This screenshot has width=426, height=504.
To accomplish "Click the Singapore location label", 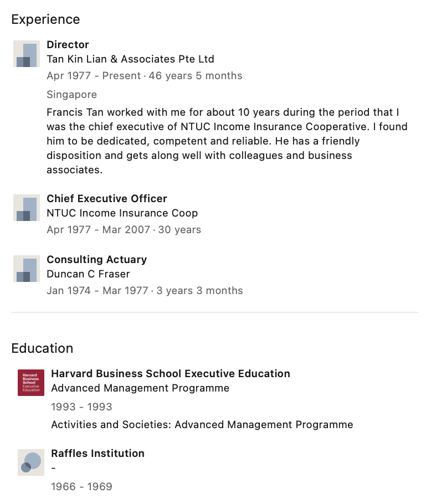I will pyautogui.click(x=71, y=95).
